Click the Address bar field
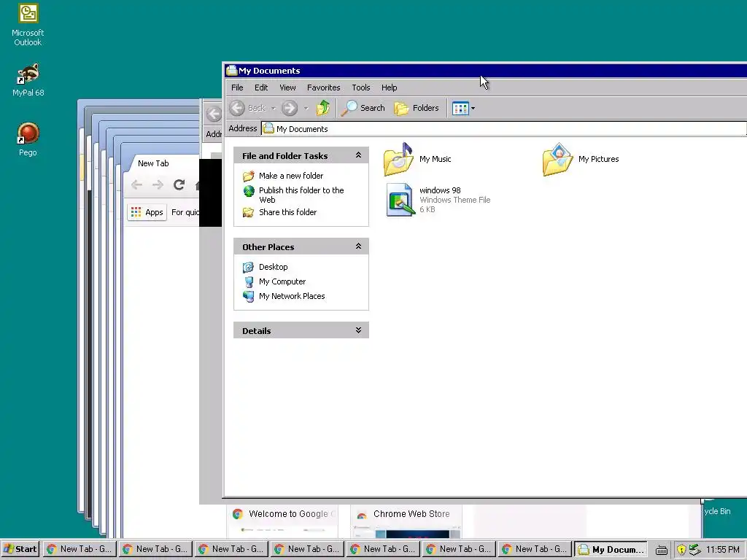This screenshot has width=747, height=560. pyautogui.click(x=503, y=128)
